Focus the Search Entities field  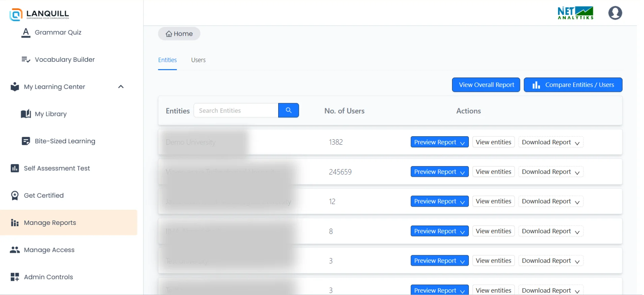point(236,111)
